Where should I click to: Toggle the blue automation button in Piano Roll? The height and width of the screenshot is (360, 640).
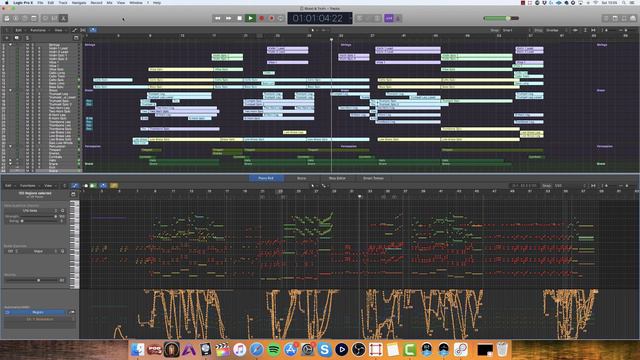[75, 186]
